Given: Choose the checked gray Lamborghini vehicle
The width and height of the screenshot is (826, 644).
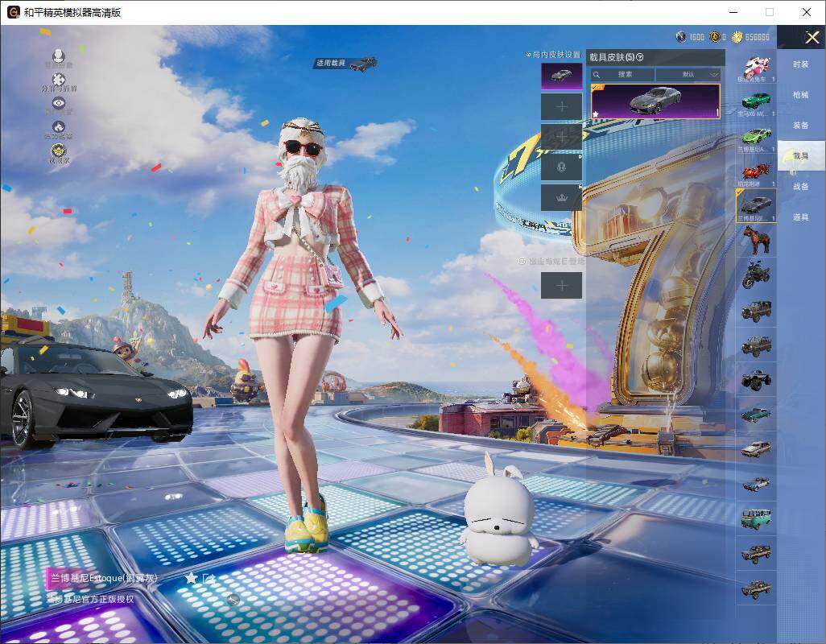Looking at the screenshot, I should [x=756, y=206].
